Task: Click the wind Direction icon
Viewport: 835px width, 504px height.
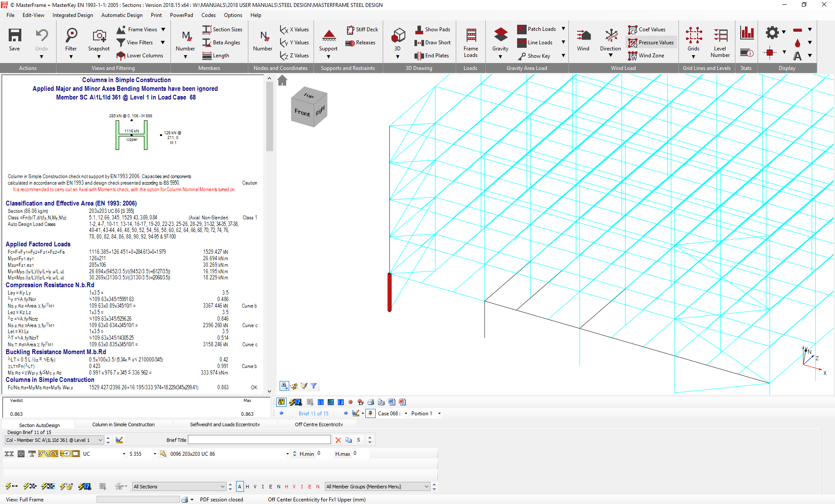Action: pos(611,35)
